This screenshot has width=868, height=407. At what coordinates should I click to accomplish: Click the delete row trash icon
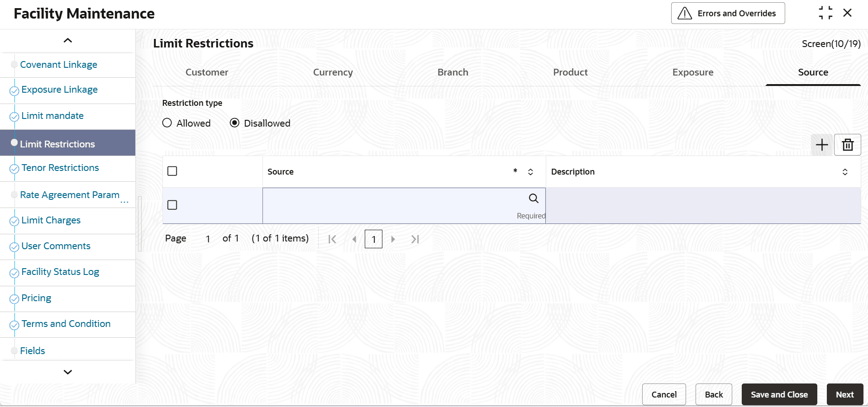pos(847,145)
